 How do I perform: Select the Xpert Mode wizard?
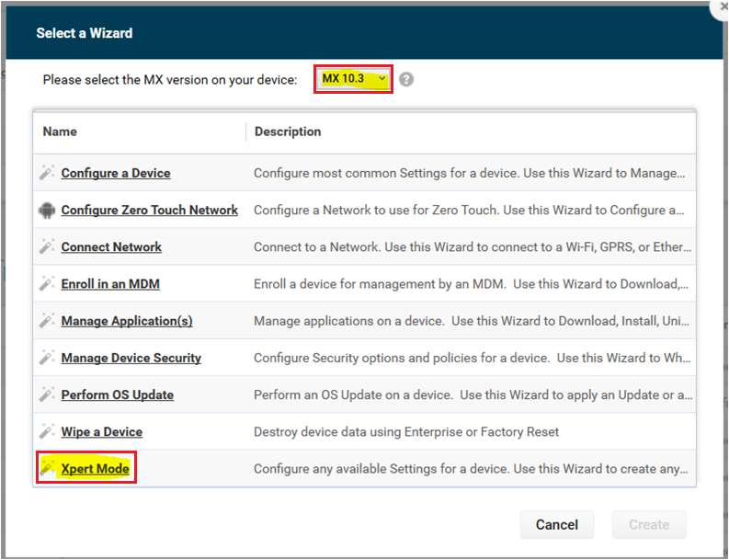coord(95,469)
